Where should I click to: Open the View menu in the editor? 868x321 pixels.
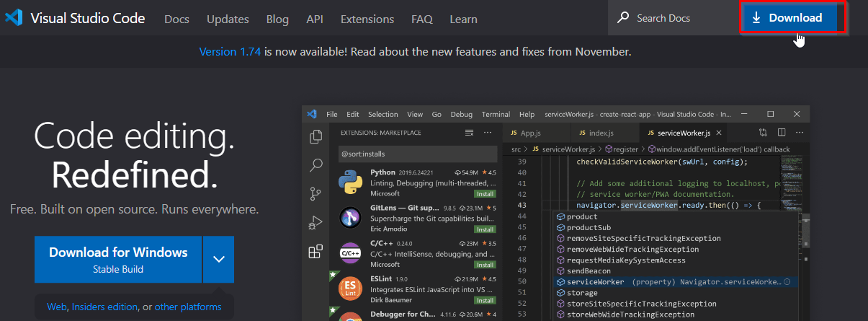click(x=415, y=114)
